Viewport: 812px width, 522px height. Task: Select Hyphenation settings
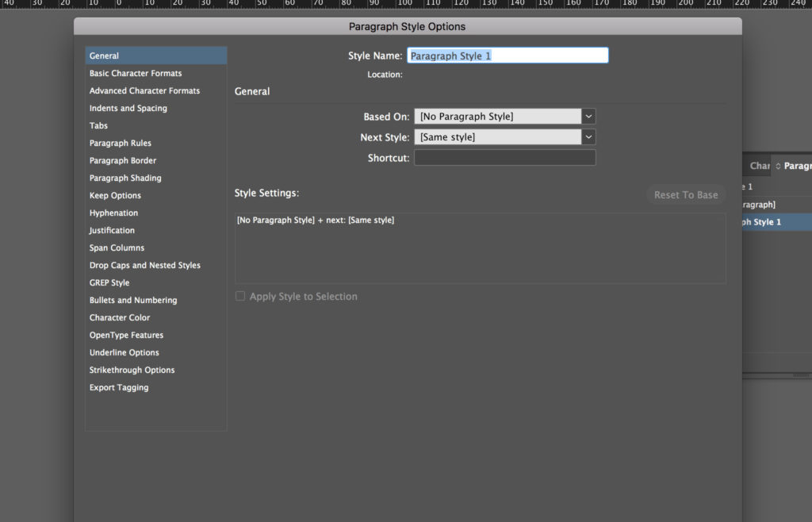(113, 213)
